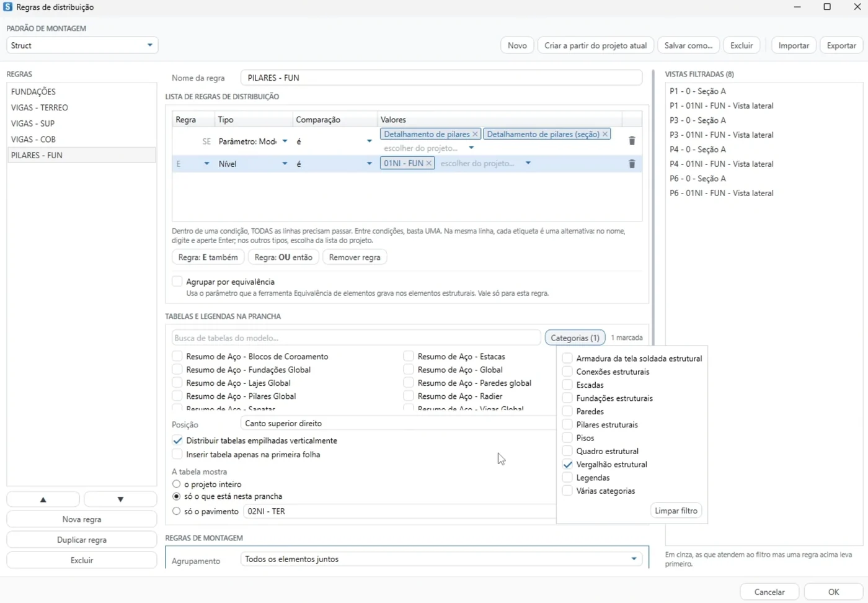Viewport: 868px width, 603px height.
Task: Select 'o projeto inteiro' radio option
Action: point(177,485)
